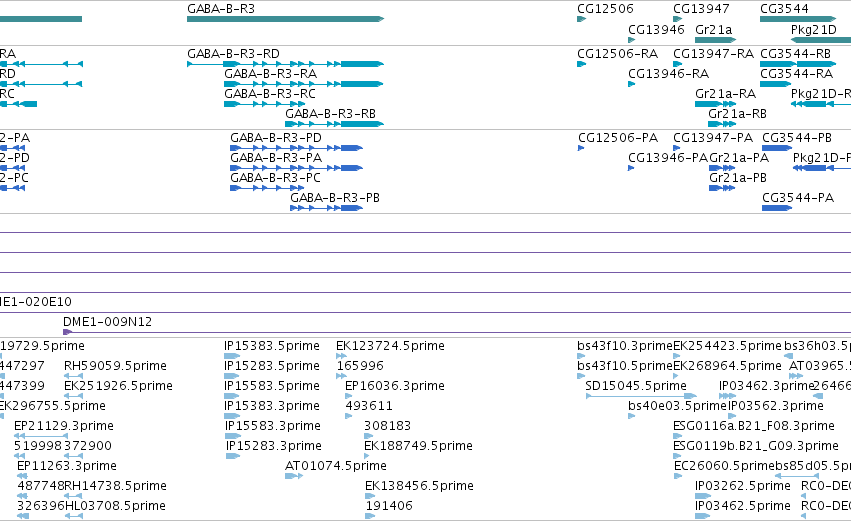
Task: Click the IP03262.5prime EST label
Action: [x=743, y=486]
